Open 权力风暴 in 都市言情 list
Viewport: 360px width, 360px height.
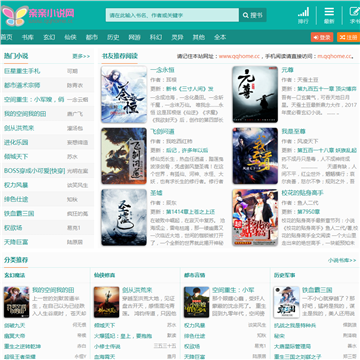(195, 325)
